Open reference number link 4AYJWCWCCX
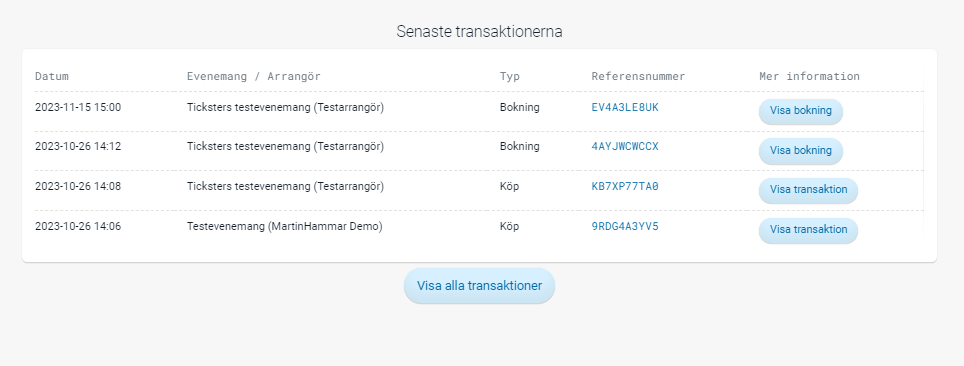 (x=625, y=146)
